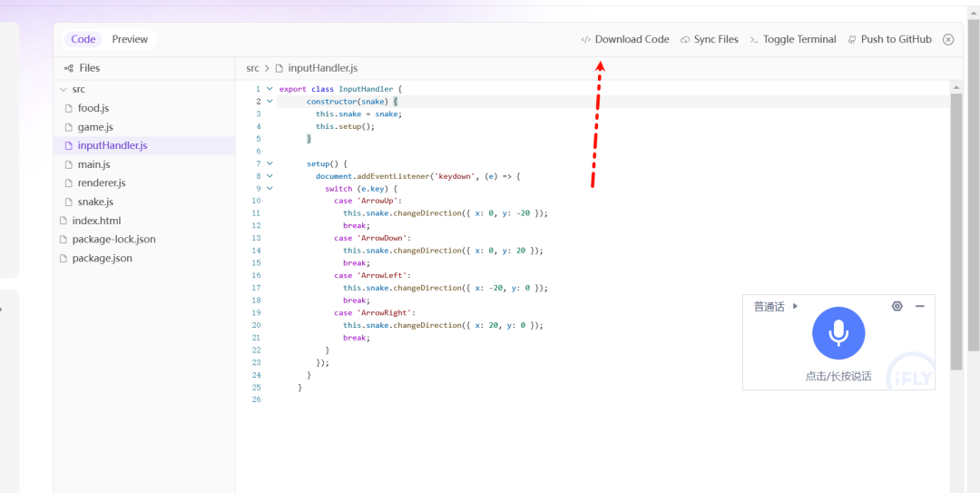Click the 'ArrowRight' case text
Screen dimensions: 980x493
tap(385, 313)
